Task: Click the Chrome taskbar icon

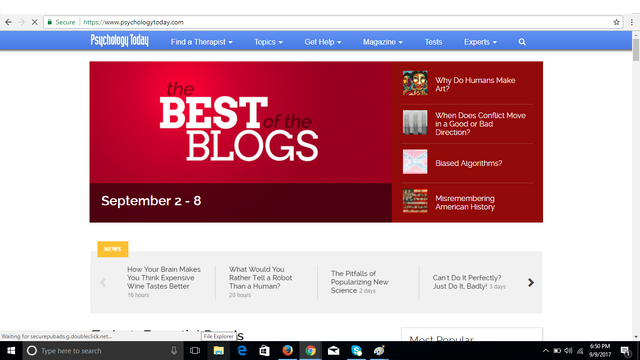Action: click(x=310, y=351)
